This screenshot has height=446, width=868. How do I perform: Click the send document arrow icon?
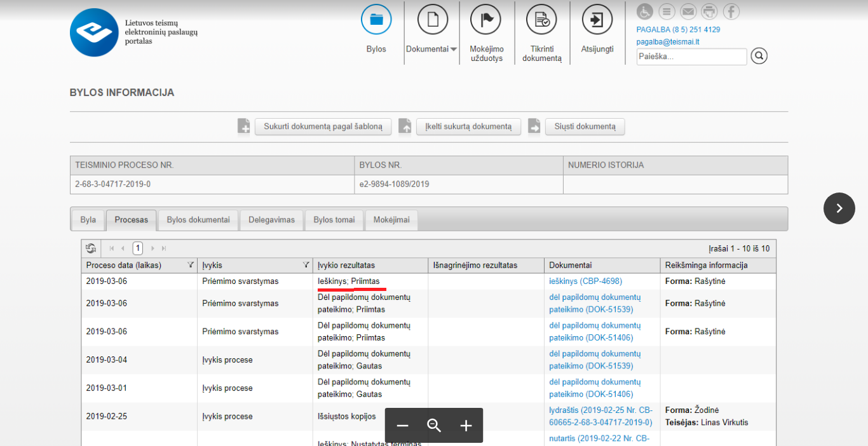pos(534,126)
